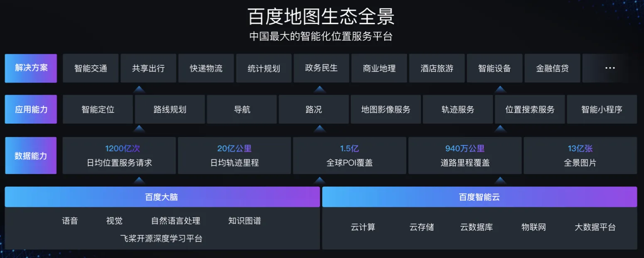Open the 13亿张 全景图片 data card
644x258 pixels.
tap(580, 156)
